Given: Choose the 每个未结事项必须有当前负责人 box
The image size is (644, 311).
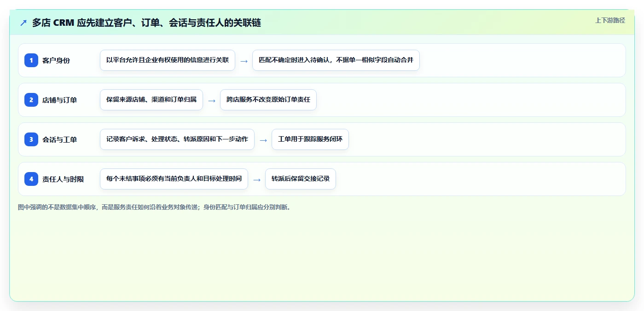Looking at the screenshot, I should coord(174,179).
